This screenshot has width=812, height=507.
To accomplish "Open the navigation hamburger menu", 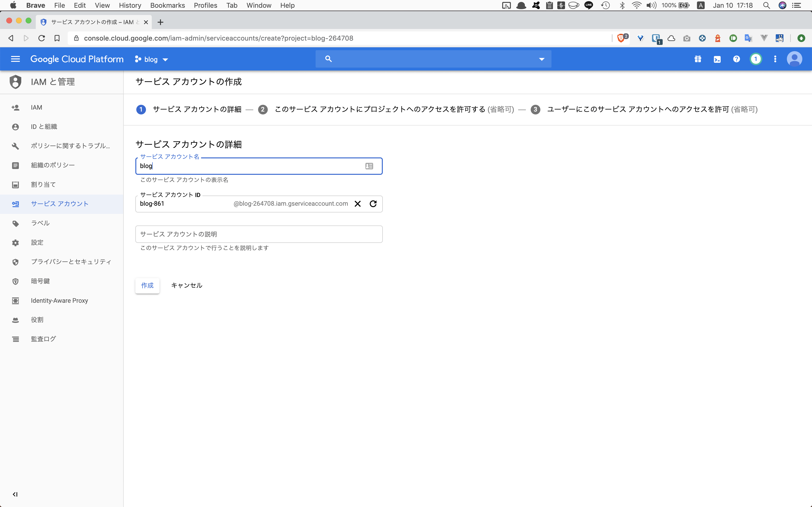I will pos(15,59).
